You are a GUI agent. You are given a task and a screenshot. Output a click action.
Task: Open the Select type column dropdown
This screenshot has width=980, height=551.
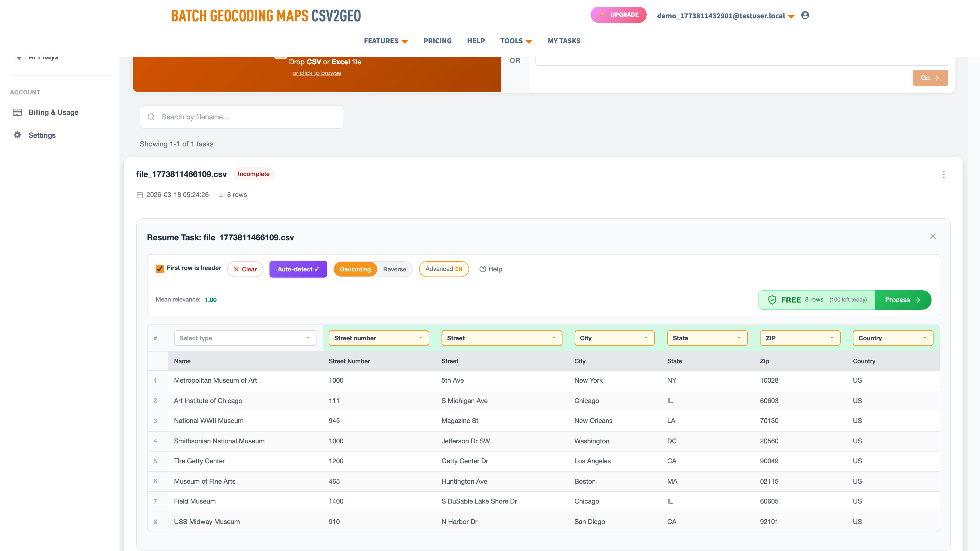click(245, 338)
